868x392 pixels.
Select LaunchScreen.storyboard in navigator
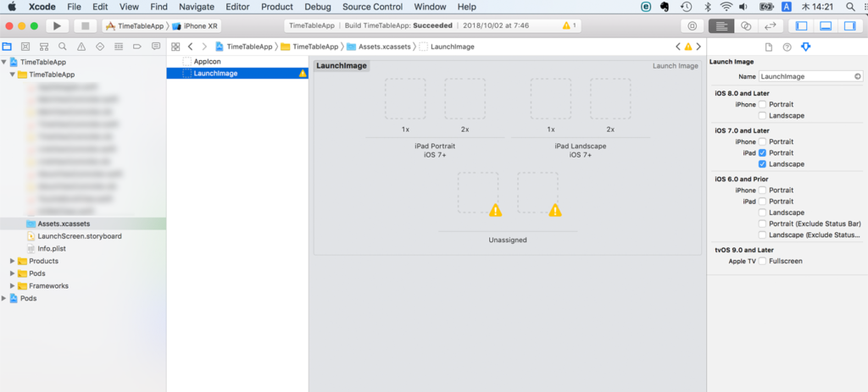pos(79,236)
